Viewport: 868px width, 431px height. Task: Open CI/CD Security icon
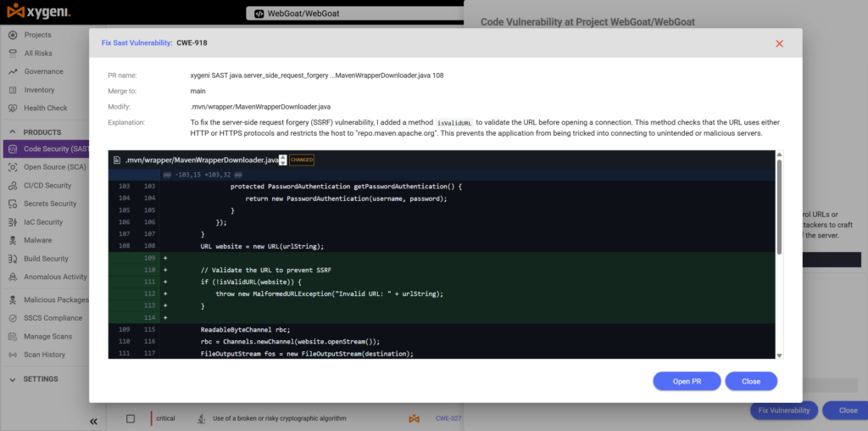pyautogui.click(x=13, y=186)
